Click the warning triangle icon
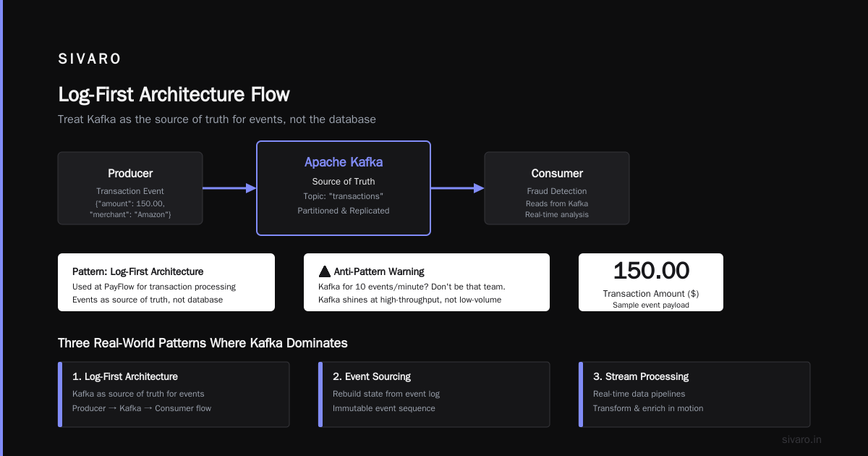868x456 pixels. pyautogui.click(x=324, y=271)
